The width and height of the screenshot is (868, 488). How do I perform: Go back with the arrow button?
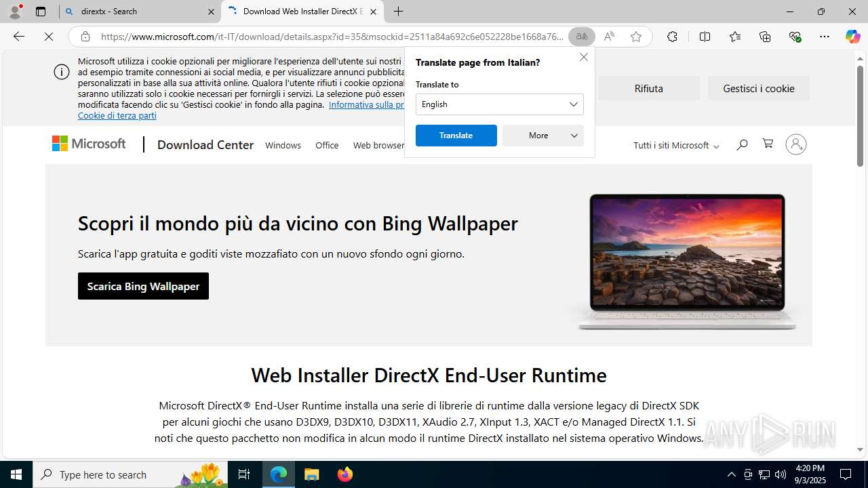click(x=19, y=37)
